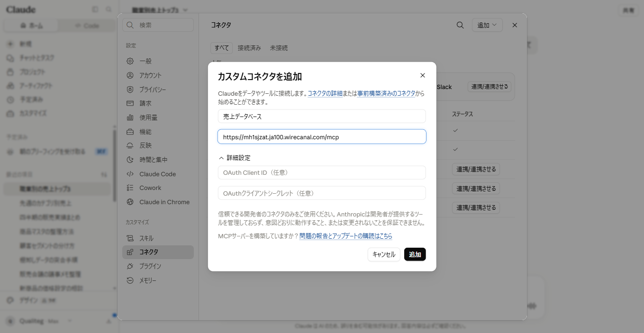Show the すべて connectors tab
The image size is (644, 333).
(x=221, y=48)
